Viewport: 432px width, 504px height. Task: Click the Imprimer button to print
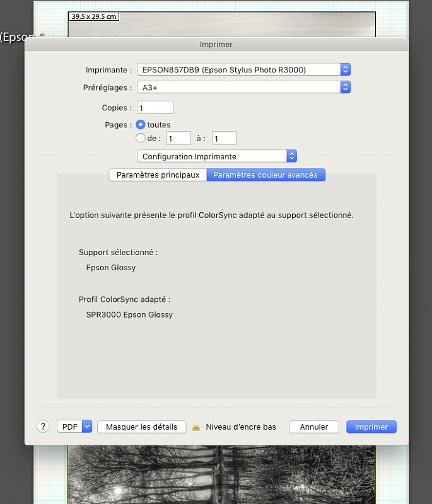point(371,427)
